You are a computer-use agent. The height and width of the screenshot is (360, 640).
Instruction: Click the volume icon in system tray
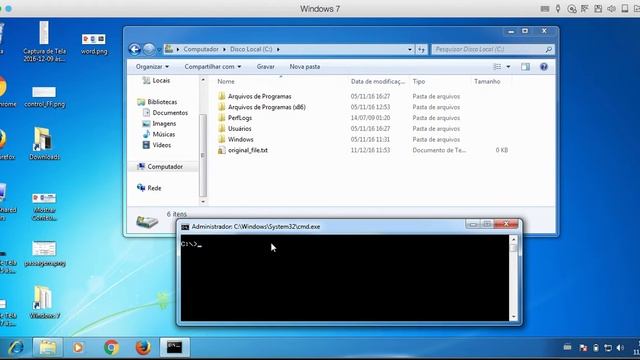click(x=620, y=348)
